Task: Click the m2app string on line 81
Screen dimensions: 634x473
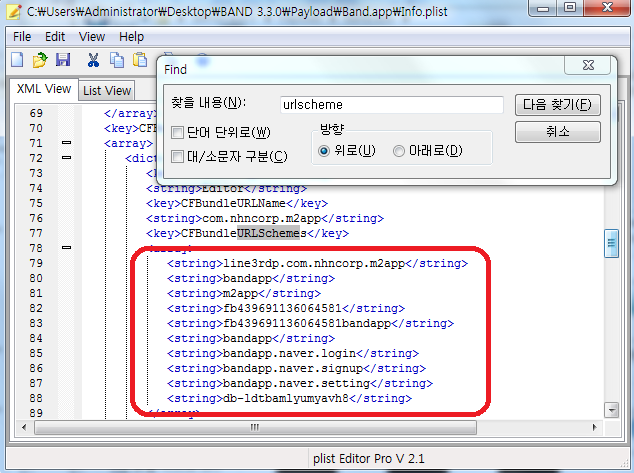Action: (244, 293)
